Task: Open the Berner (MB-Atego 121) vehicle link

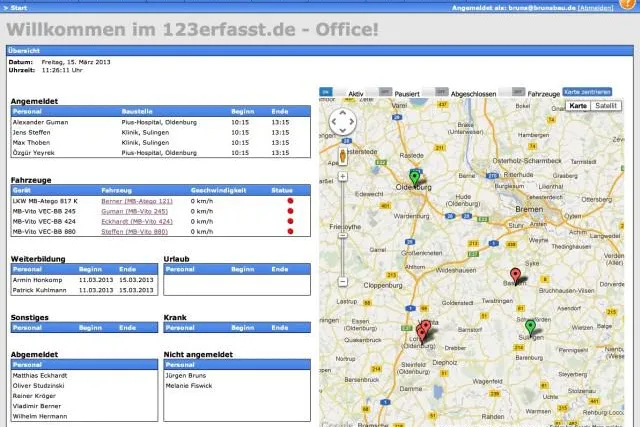Action: point(137,201)
